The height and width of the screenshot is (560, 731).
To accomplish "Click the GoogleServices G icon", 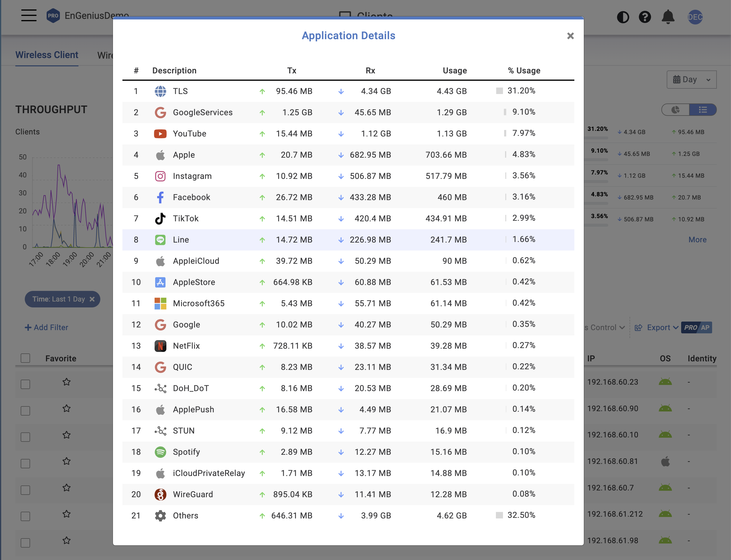I will (x=160, y=113).
